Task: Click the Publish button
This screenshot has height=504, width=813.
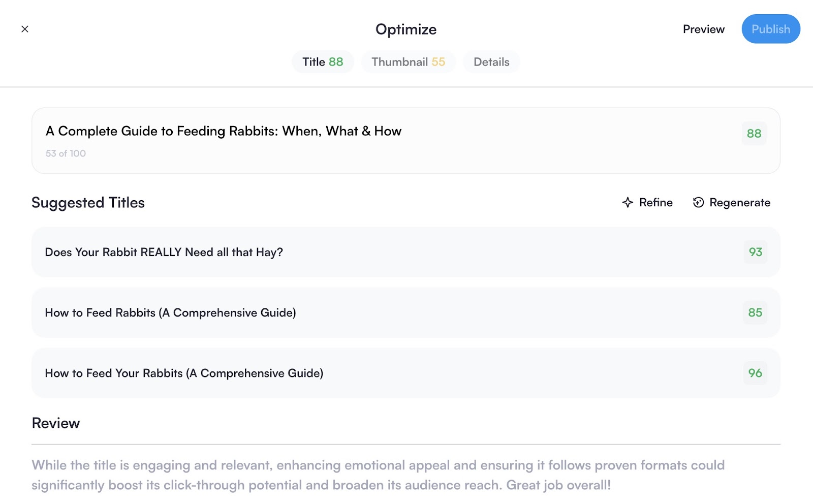Action: (770, 29)
